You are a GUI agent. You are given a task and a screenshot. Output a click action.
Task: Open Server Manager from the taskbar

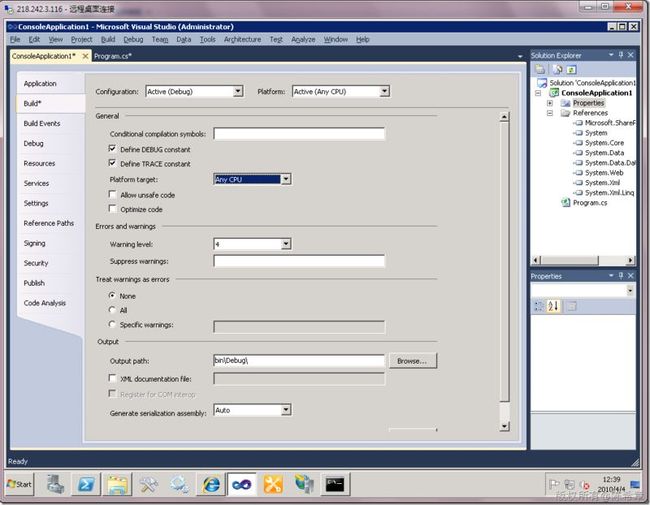tap(55, 484)
